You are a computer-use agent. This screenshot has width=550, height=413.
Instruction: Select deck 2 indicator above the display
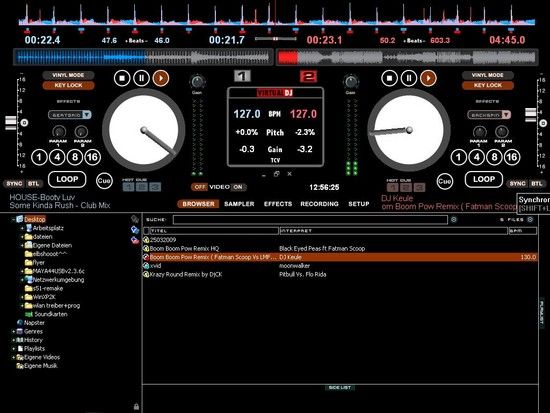point(309,76)
